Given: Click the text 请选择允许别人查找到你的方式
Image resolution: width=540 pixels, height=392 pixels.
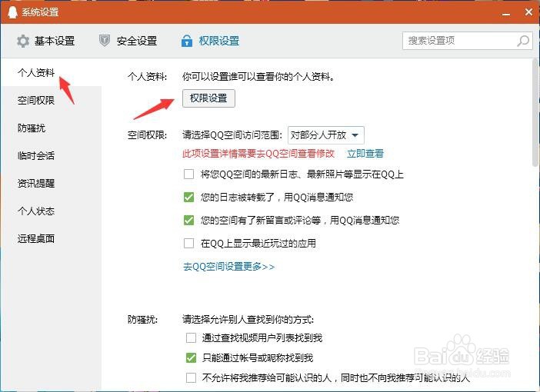Looking at the screenshot, I should [x=248, y=320].
